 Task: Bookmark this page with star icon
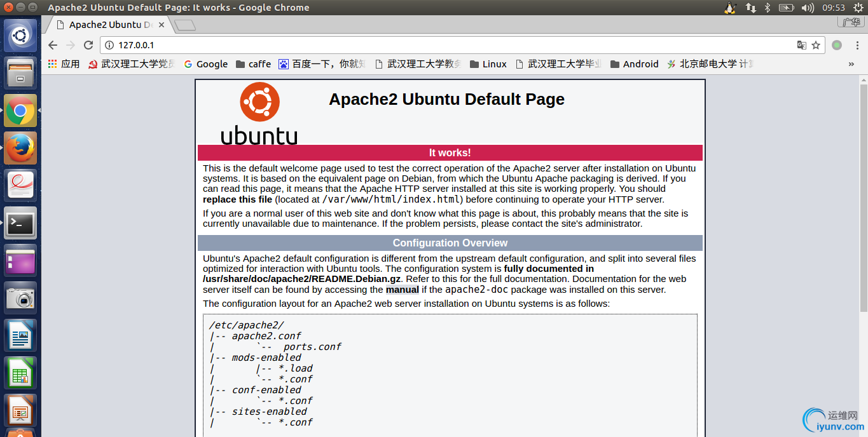coord(816,45)
